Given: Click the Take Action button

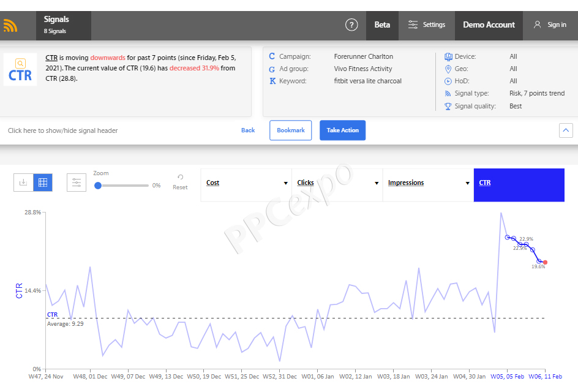Looking at the screenshot, I should [342, 130].
